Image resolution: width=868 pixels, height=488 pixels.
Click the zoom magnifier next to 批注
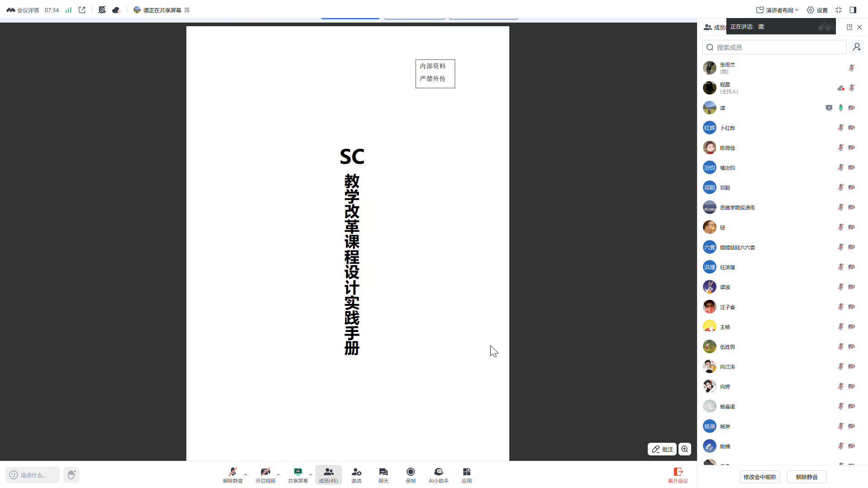(x=685, y=449)
